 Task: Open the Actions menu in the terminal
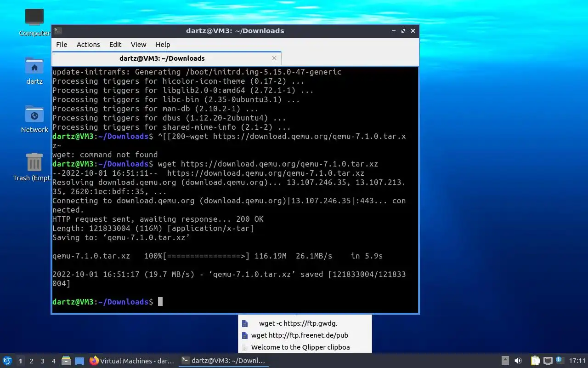click(x=88, y=45)
